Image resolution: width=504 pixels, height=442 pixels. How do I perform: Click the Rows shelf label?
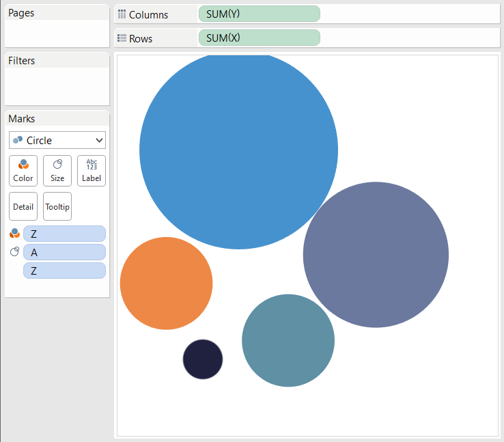point(141,38)
